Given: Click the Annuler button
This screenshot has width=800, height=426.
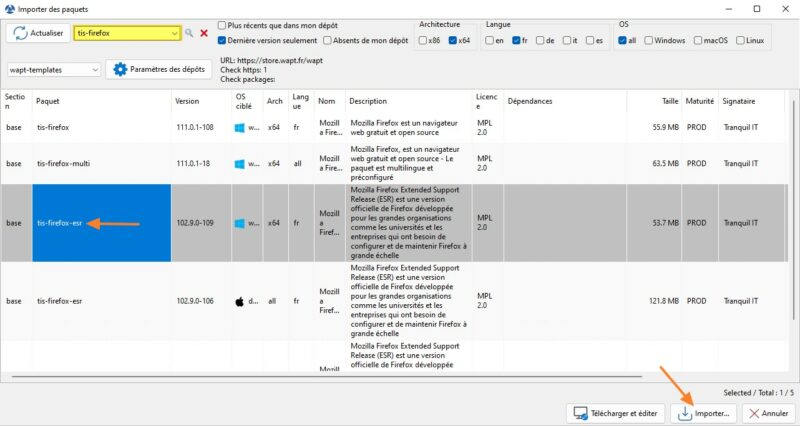Looking at the screenshot, I should [x=769, y=413].
